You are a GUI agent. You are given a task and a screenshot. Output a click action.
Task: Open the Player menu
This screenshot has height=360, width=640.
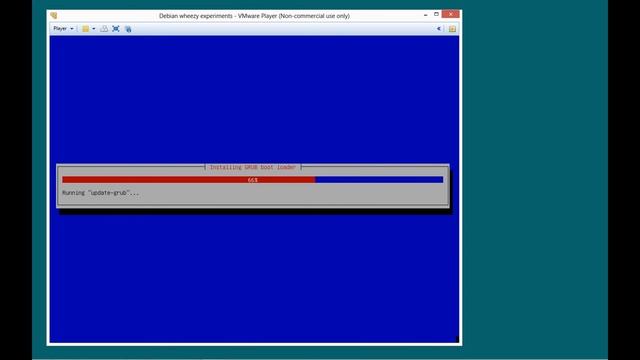(63, 29)
